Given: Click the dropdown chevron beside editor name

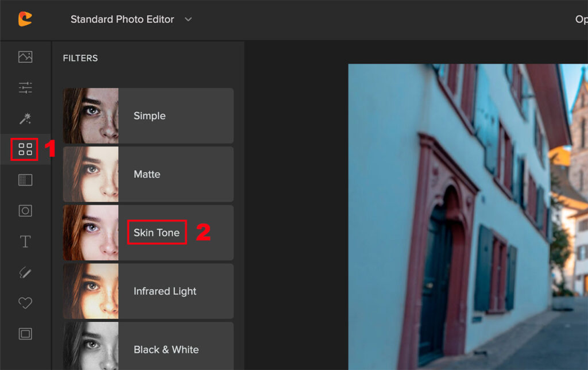Looking at the screenshot, I should pyautogui.click(x=188, y=20).
